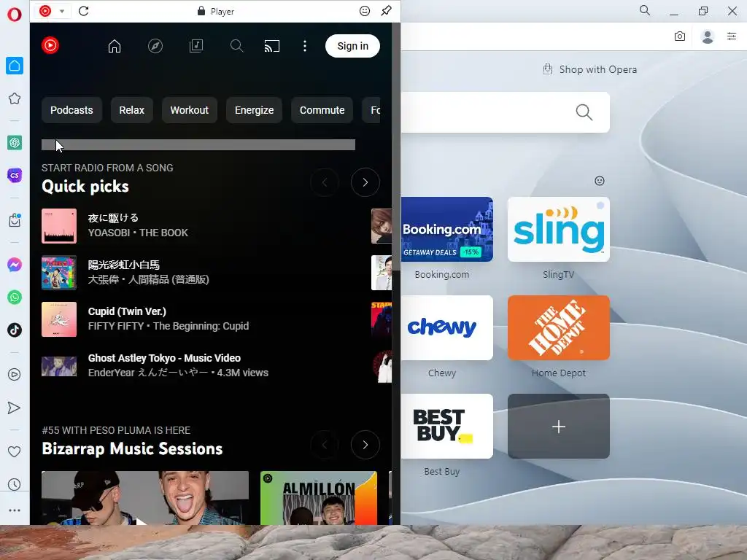
Task: Open the SlingTV speed dial tile
Action: 559,229
